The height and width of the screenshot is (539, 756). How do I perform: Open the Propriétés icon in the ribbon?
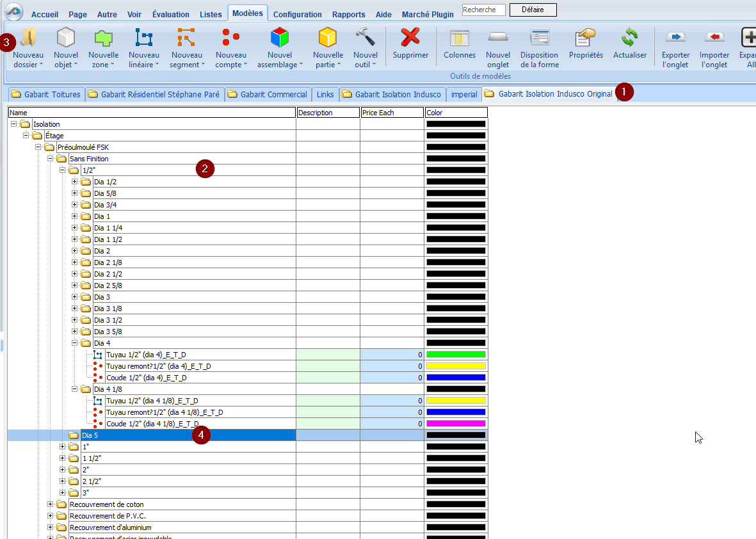(x=585, y=38)
